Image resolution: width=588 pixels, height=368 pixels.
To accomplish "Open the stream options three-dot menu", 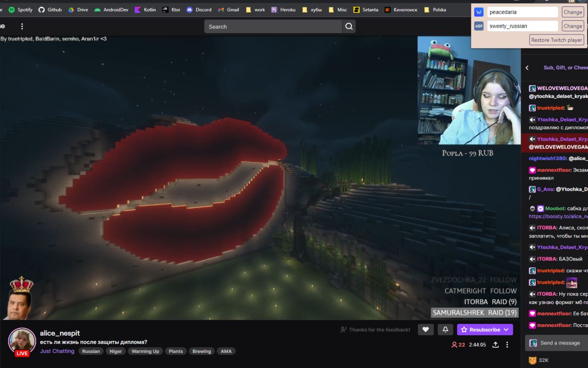I will 507,344.
